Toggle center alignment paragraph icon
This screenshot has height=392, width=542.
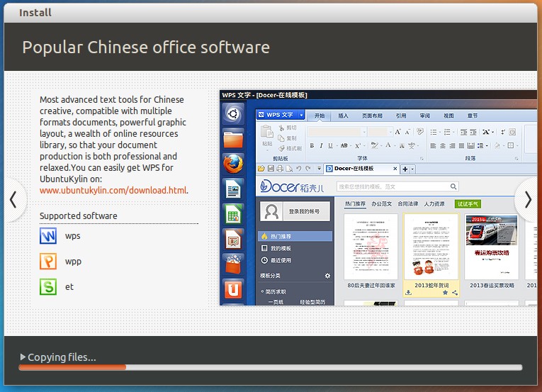click(x=443, y=145)
